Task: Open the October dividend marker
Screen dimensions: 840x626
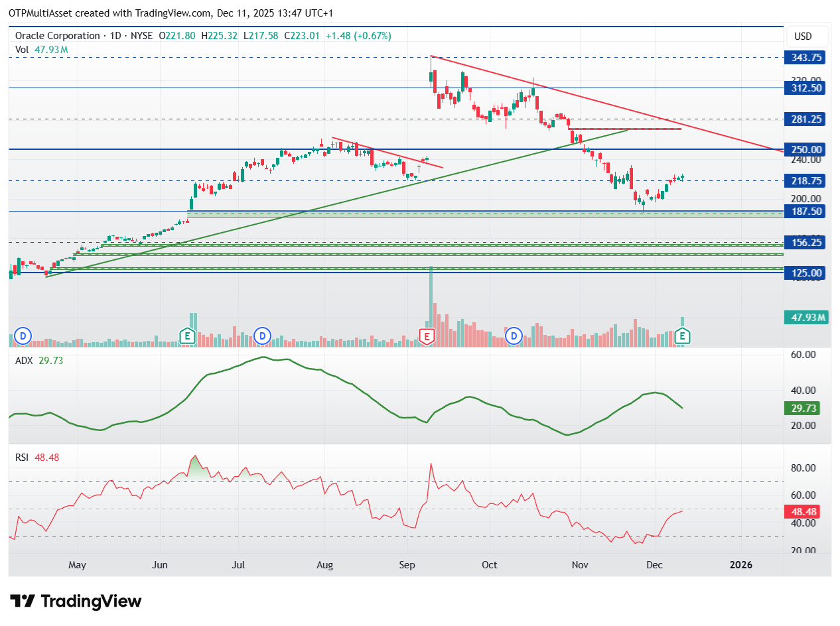Action: (513, 336)
